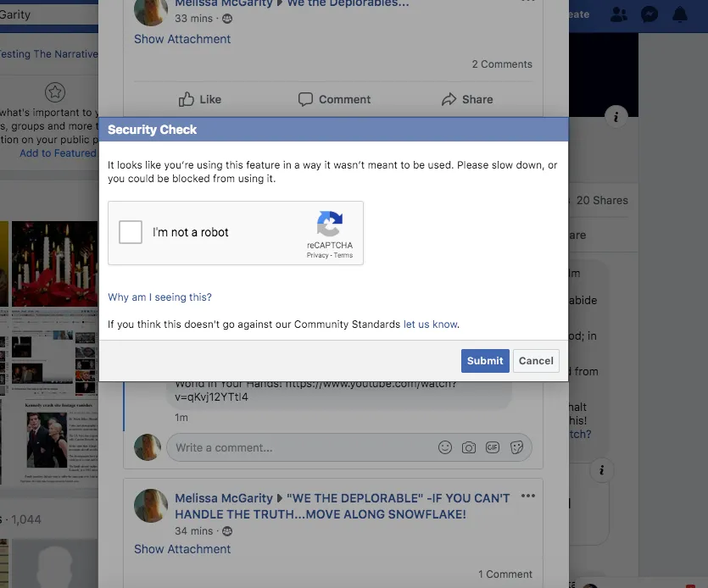Click the 34 mins post timestamp
The image size is (708, 588).
pyautogui.click(x=193, y=531)
